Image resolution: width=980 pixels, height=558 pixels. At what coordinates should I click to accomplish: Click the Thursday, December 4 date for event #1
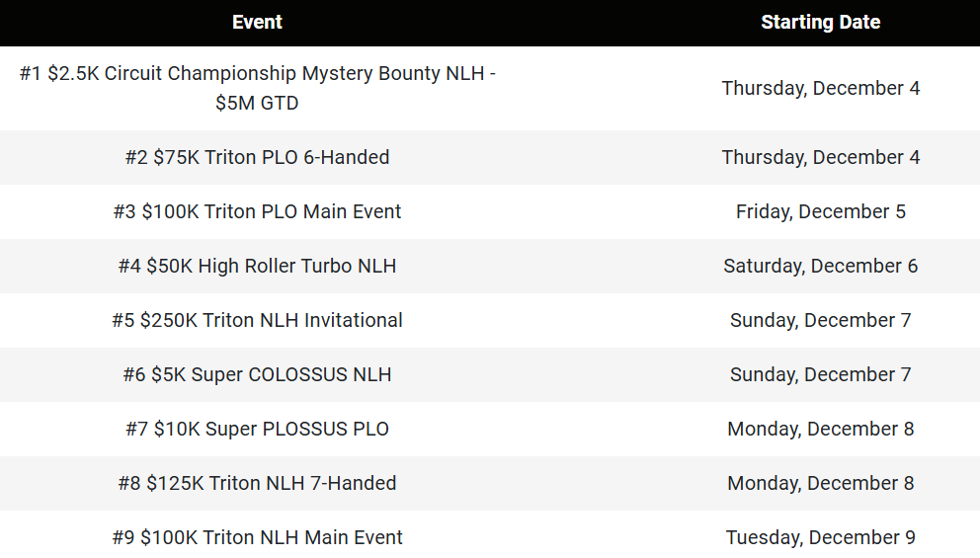click(820, 88)
